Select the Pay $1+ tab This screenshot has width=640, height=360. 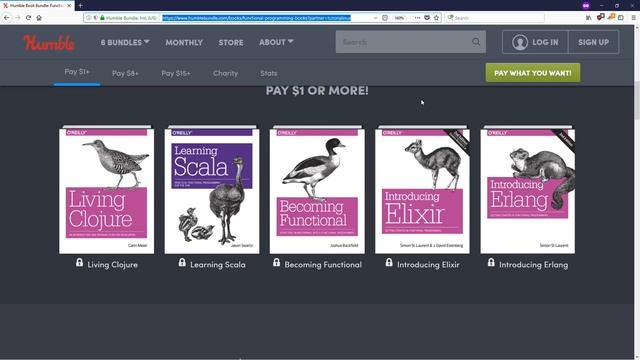point(77,72)
